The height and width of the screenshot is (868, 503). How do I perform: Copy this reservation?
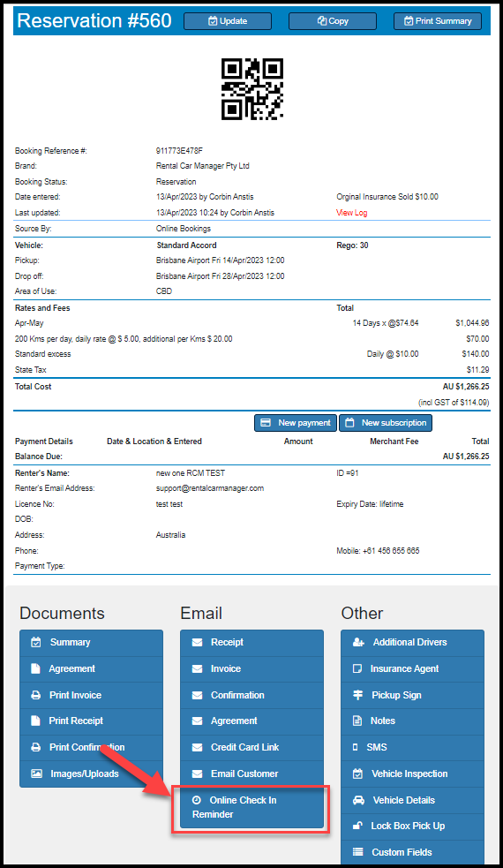[x=333, y=21]
